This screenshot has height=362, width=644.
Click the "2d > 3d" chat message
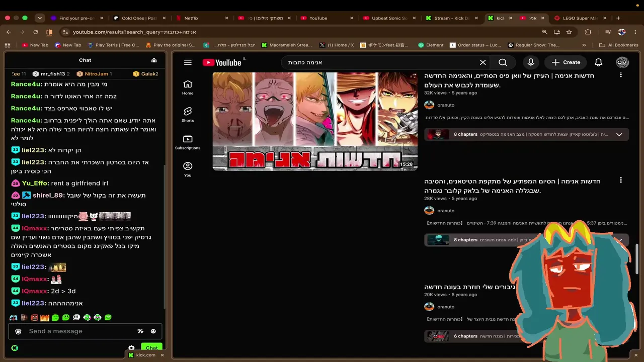[x=63, y=291]
